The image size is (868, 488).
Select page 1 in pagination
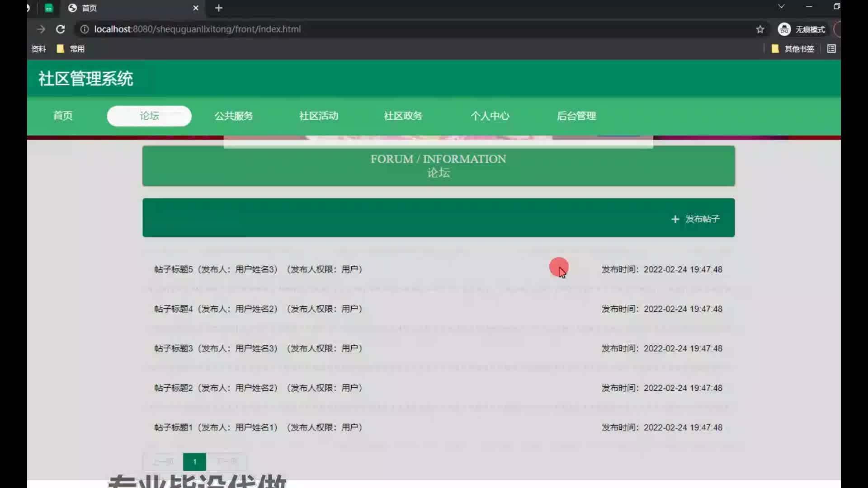[194, 462]
